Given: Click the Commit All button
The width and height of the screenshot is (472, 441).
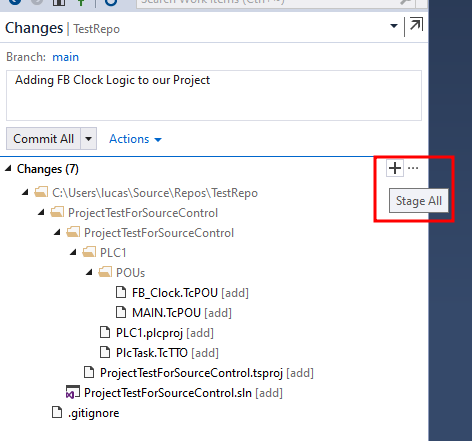Looking at the screenshot, I should point(43,138).
